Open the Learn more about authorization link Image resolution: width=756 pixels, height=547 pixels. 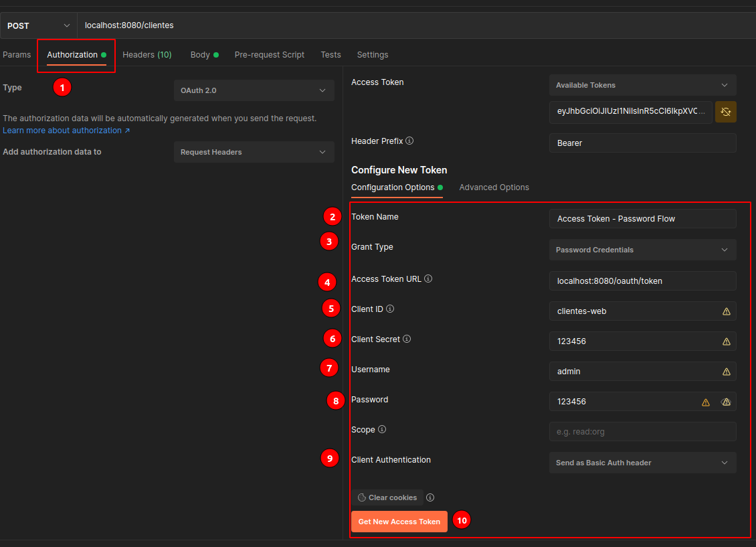point(62,130)
